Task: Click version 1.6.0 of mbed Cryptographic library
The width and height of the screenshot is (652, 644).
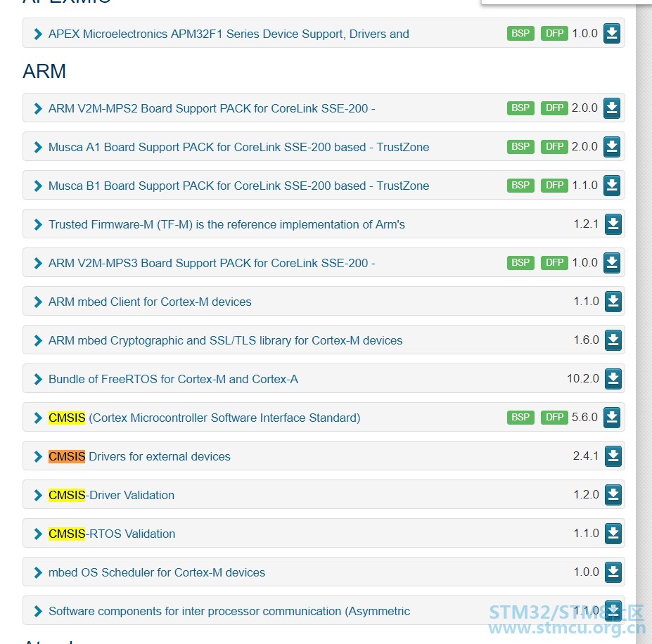Action: [587, 340]
